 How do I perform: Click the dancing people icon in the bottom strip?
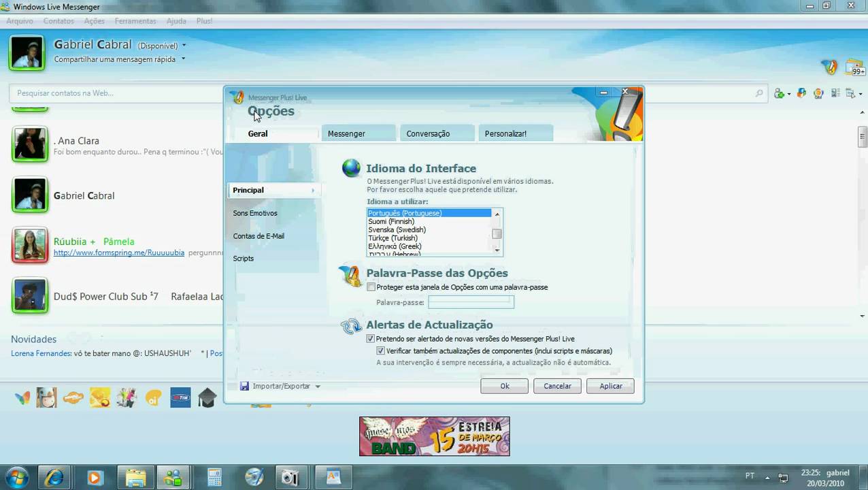tap(127, 397)
